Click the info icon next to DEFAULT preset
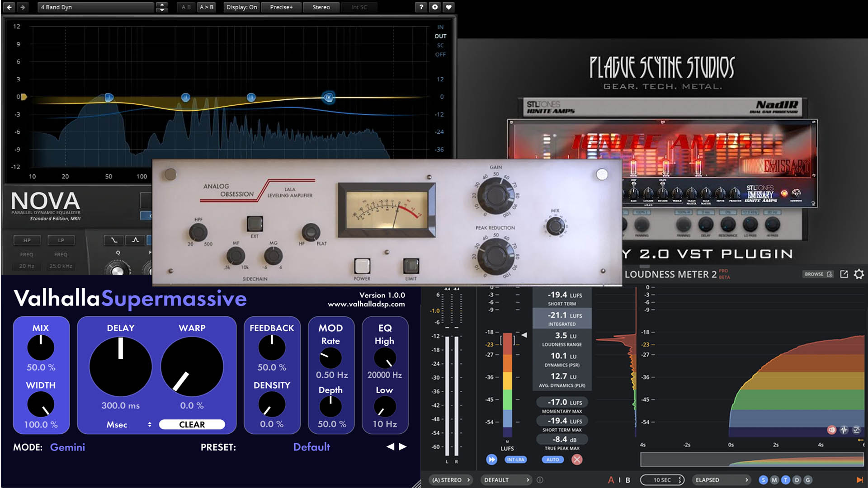The width and height of the screenshot is (868, 488). pos(540,480)
